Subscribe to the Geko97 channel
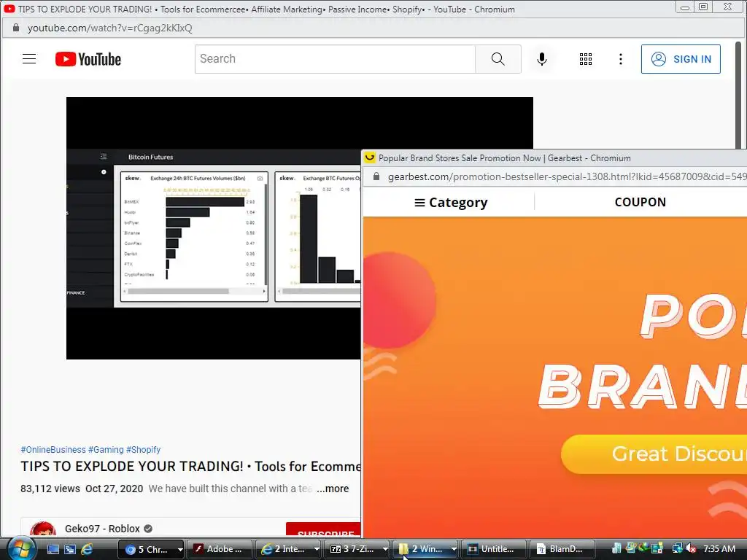Viewport: 747px width, 560px height. (x=323, y=530)
